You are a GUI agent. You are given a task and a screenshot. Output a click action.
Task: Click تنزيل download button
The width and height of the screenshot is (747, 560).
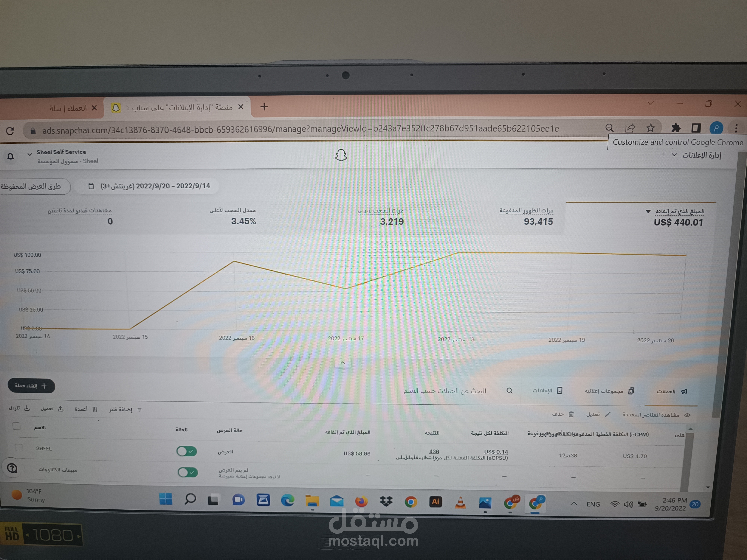click(x=19, y=408)
